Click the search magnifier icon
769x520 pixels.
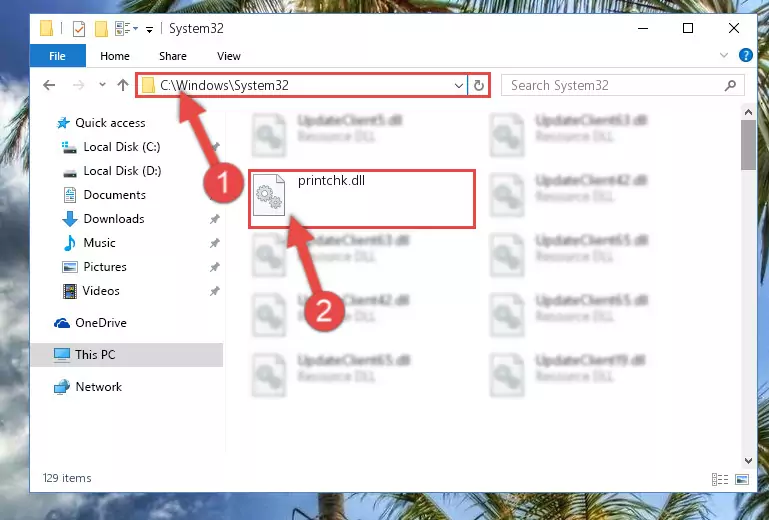click(730, 85)
